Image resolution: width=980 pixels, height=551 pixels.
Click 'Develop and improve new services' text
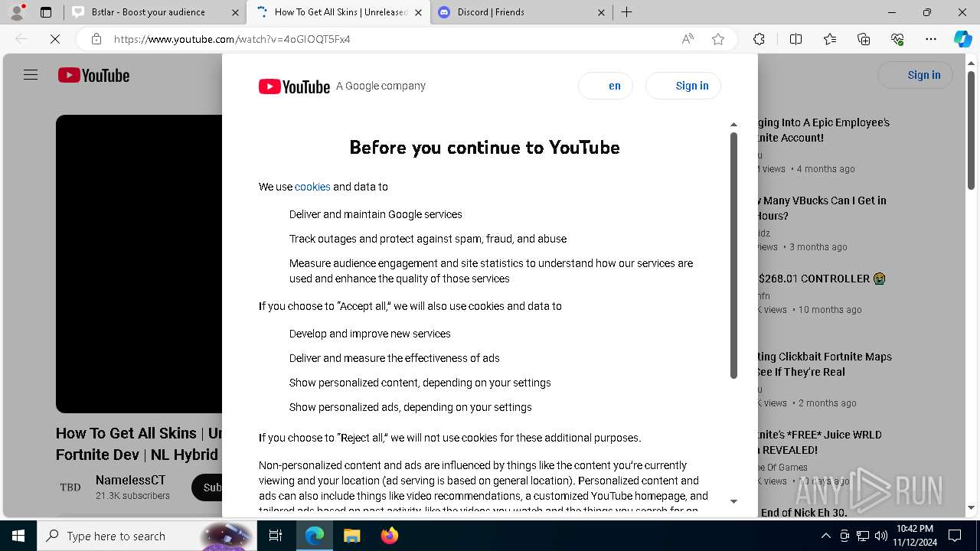[370, 334]
